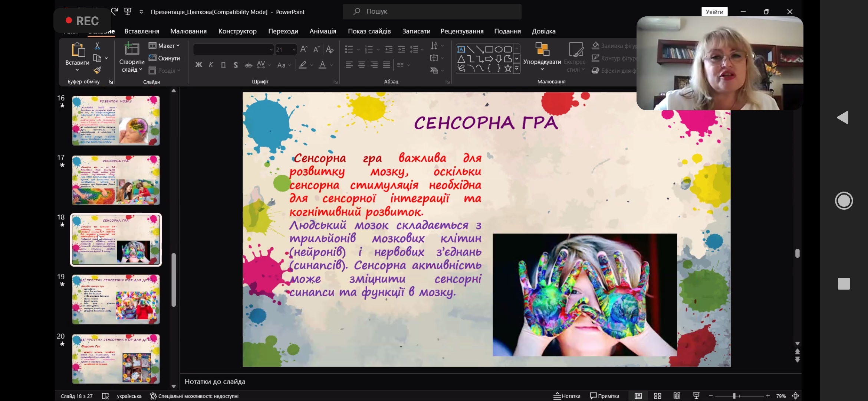Click the Convert to SmartArt icon

(x=434, y=70)
